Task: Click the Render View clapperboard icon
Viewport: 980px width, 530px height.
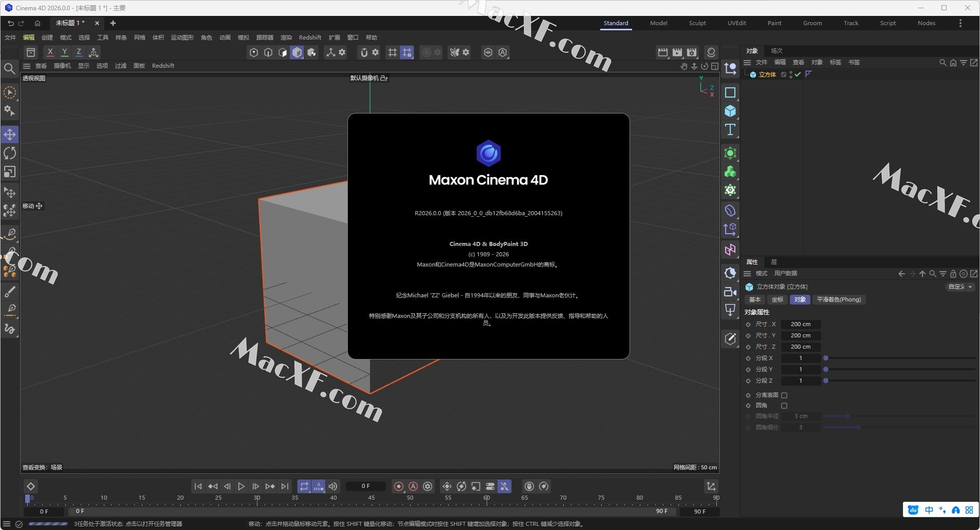Action: [x=663, y=52]
